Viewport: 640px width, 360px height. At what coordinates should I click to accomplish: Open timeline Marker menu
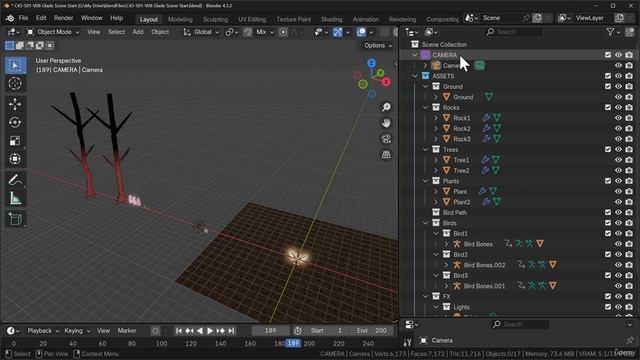click(x=127, y=331)
